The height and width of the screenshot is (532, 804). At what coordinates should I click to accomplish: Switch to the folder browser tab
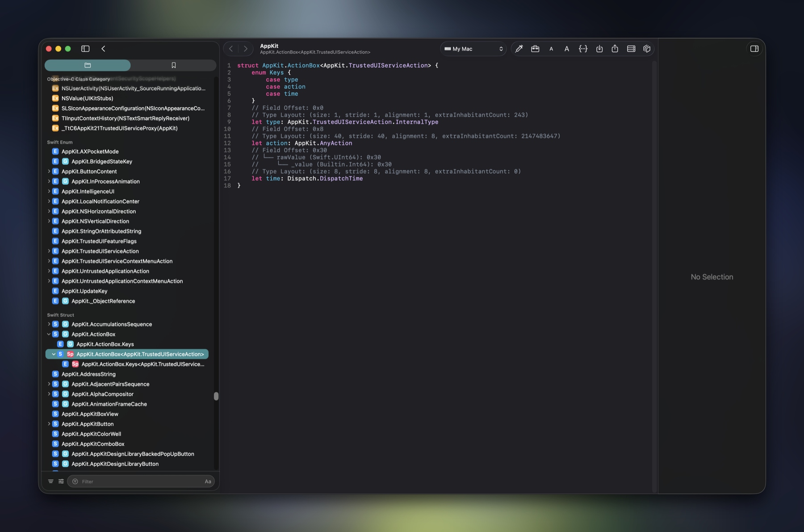point(88,65)
